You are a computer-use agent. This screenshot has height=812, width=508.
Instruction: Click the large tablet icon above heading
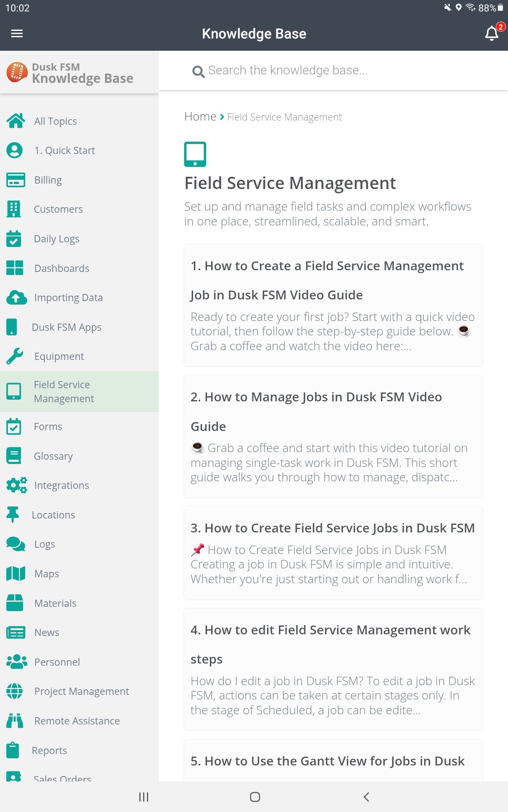click(x=195, y=154)
